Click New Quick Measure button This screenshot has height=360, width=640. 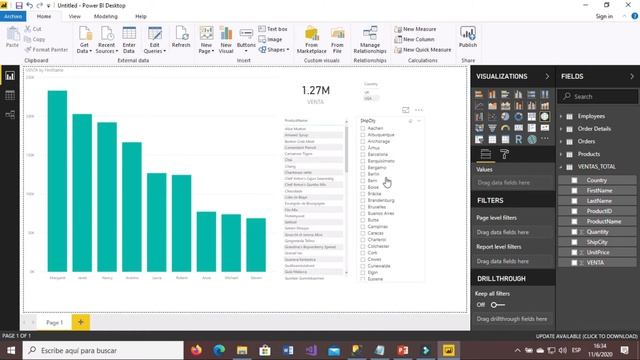pyautogui.click(x=423, y=50)
